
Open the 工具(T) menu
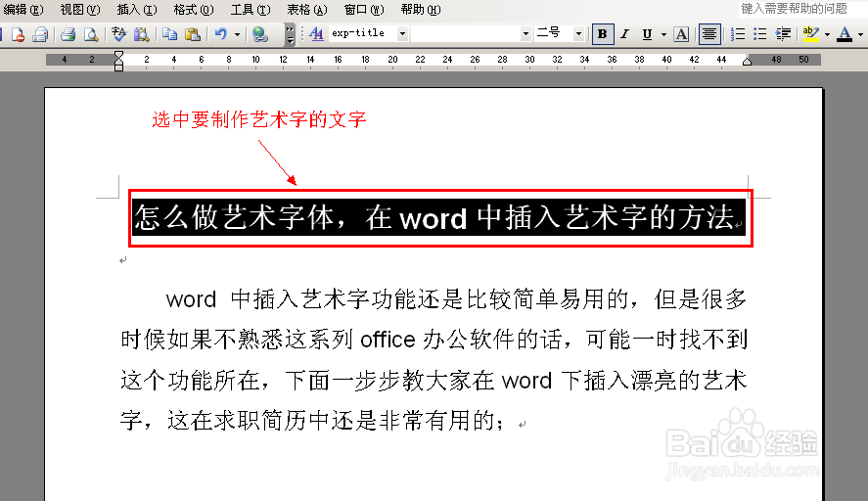tap(251, 10)
